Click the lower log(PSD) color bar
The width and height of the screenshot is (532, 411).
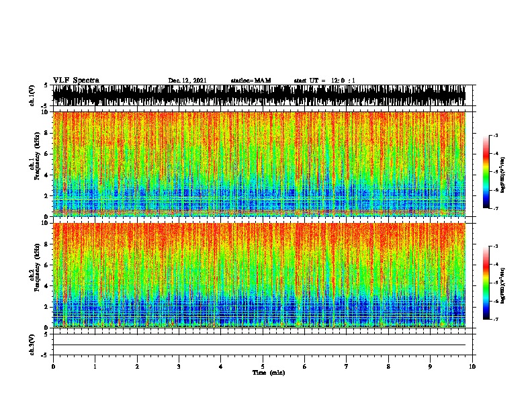(486, 283)
